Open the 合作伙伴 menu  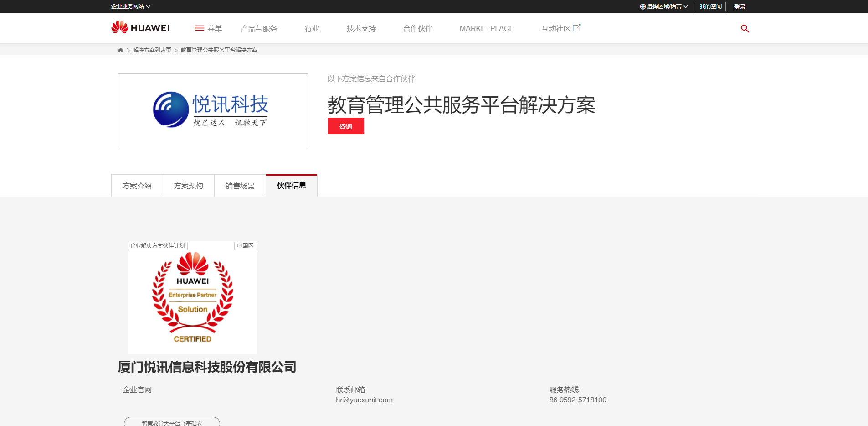418,28
